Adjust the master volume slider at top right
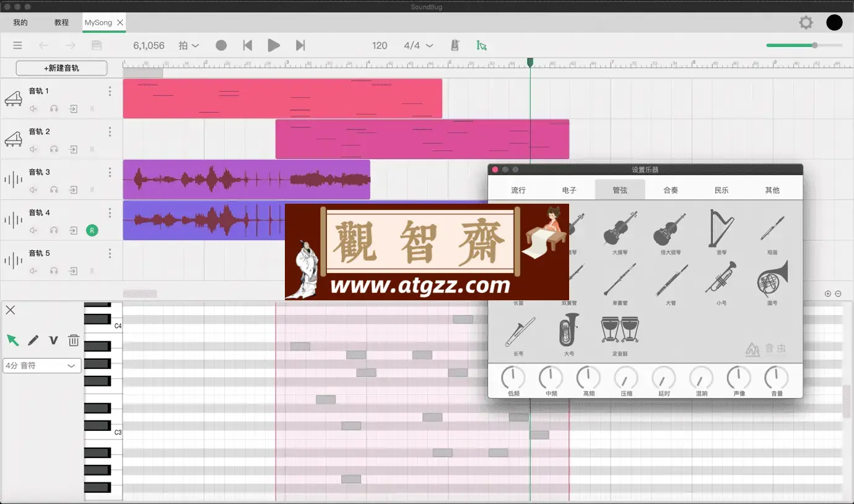The height and width of the screenshot is (504, 854). pyautogui.click(x=804, y=45)
